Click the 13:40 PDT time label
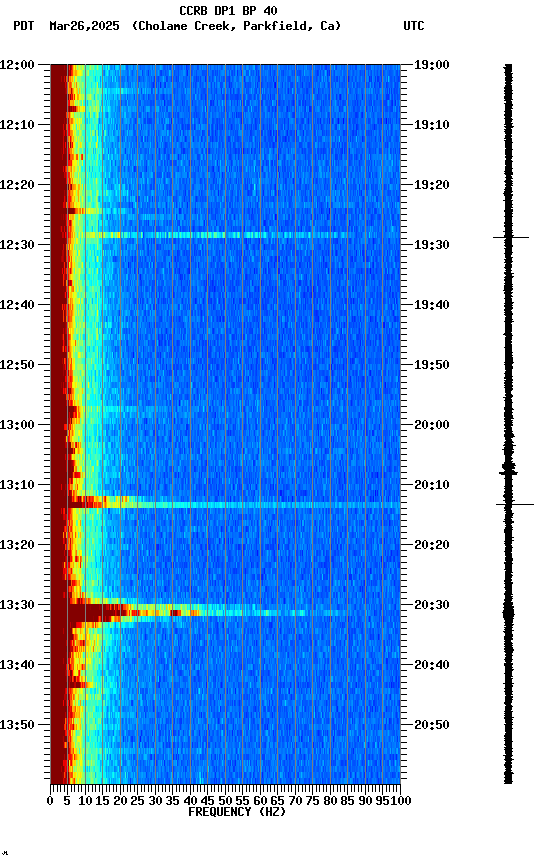The image size is (552, 864). (x=17, y=666)
